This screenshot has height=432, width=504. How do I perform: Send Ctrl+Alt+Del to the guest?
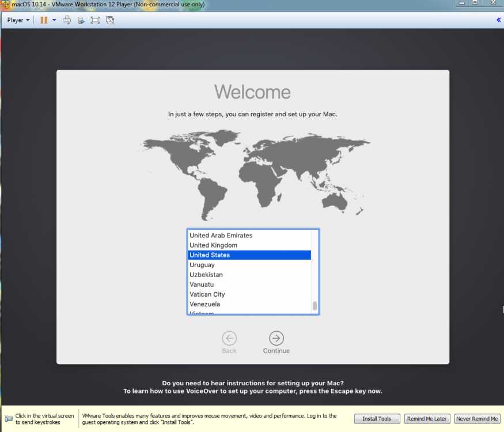click(67, 20)
